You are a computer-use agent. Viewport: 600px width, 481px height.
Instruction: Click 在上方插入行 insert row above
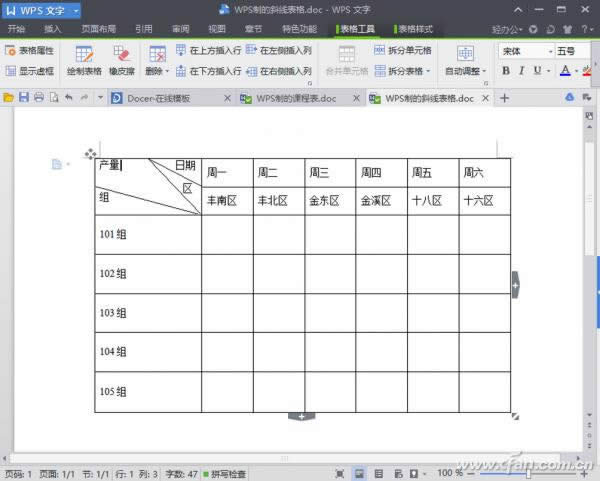coord(208,50)
